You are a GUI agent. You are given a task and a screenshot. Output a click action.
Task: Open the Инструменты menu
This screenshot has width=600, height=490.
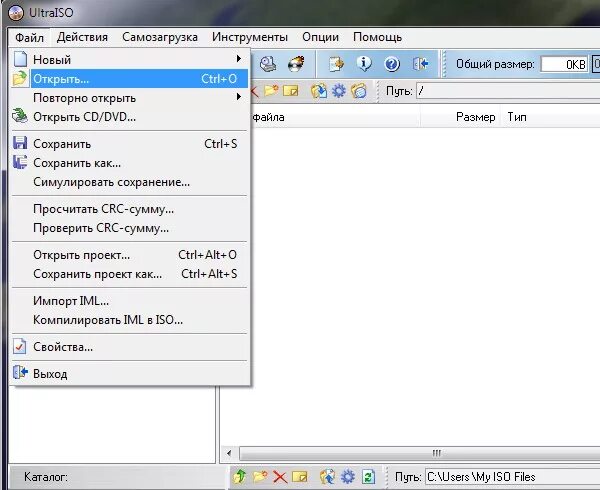250,37
